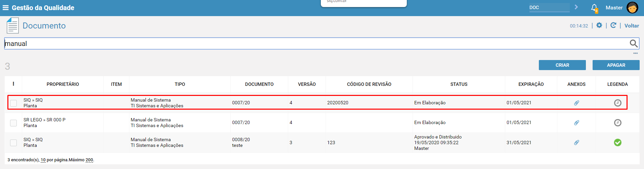Click the CRIAR button

click(x=562, y=65)
